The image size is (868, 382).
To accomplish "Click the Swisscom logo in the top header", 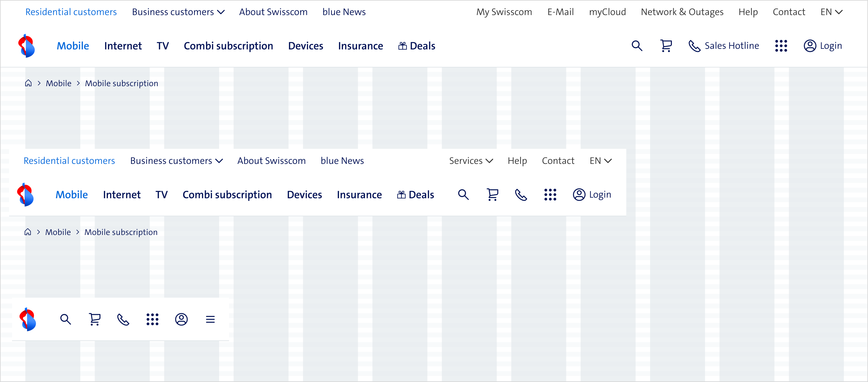I will [x=27, y=46].
